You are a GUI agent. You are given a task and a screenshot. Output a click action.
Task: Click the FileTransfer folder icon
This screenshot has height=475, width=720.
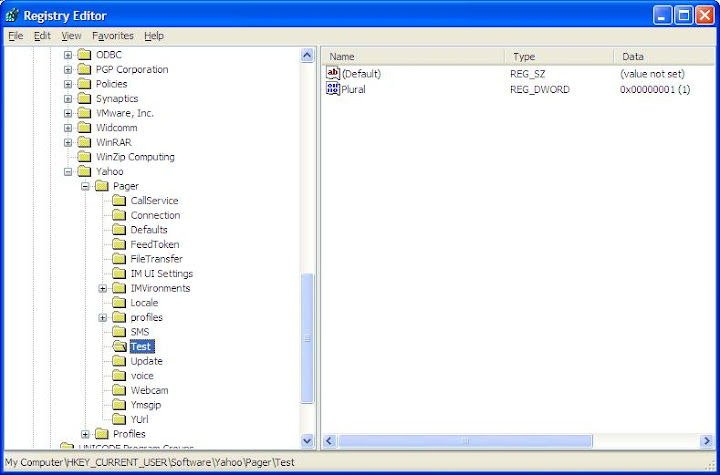(119, 259)
